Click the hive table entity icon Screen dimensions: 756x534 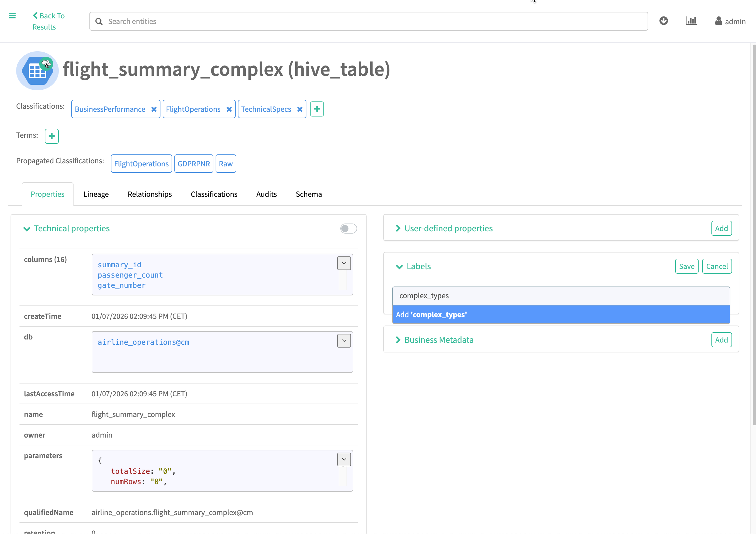point(37,71)
